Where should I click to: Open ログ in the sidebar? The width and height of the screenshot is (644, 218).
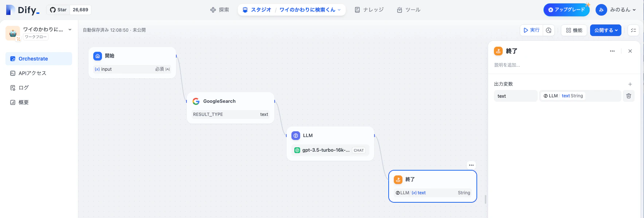[x=39, y=88]
